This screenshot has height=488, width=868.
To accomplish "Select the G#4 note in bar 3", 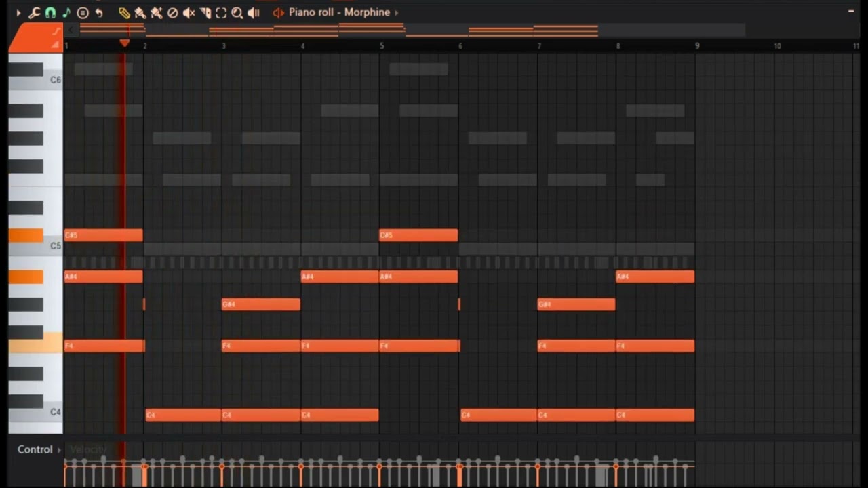I will pyautogui.click(x=261, y=304).
